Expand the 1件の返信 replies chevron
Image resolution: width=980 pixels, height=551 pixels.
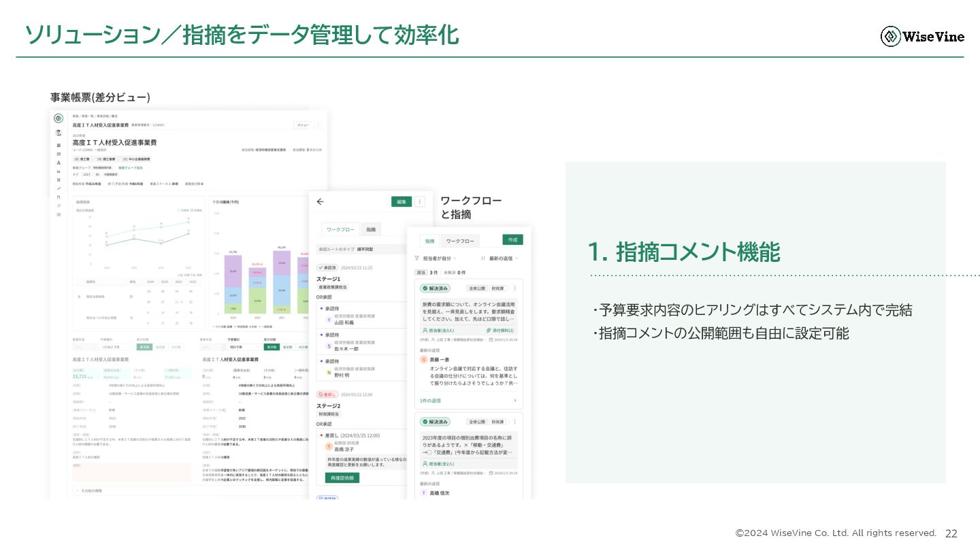(x=514, y=401)
